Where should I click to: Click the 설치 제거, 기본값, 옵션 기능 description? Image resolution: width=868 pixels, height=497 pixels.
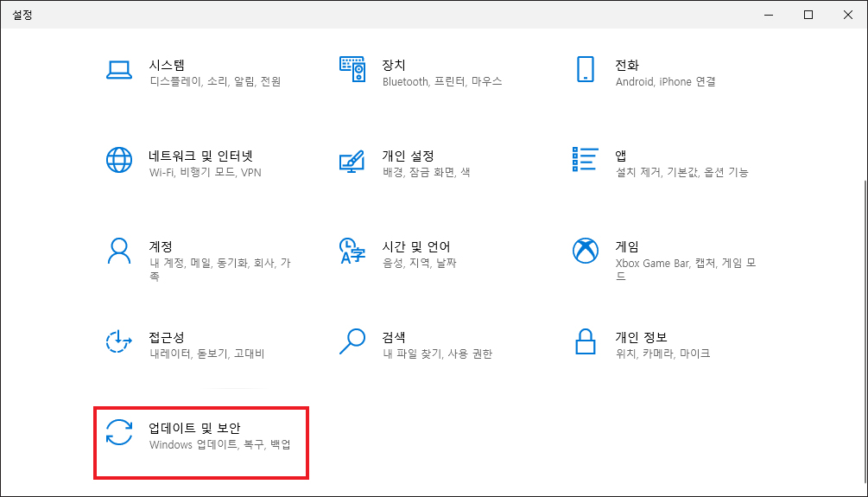tap(682, 172)
